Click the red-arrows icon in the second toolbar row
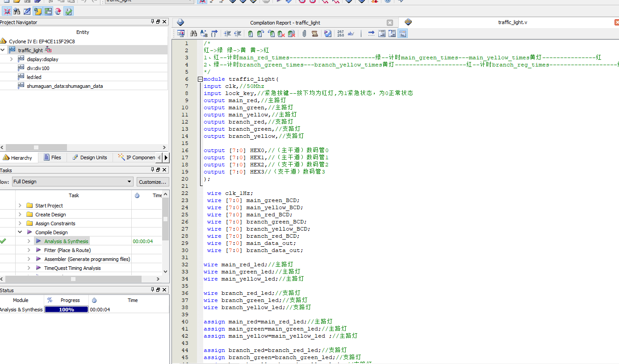Viewport: 619px width, 364px height. [x=58, y=11]
